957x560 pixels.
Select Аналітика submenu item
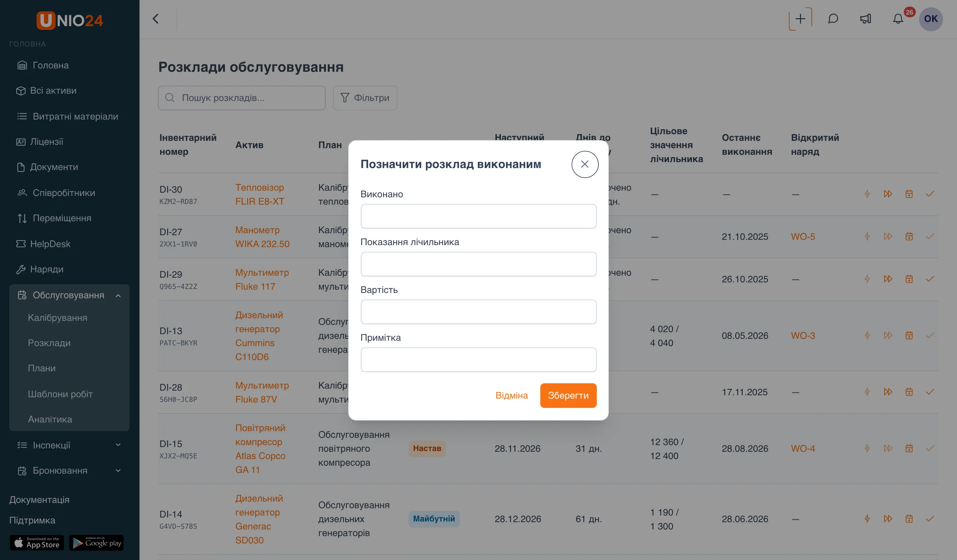(x=50, y=419)
